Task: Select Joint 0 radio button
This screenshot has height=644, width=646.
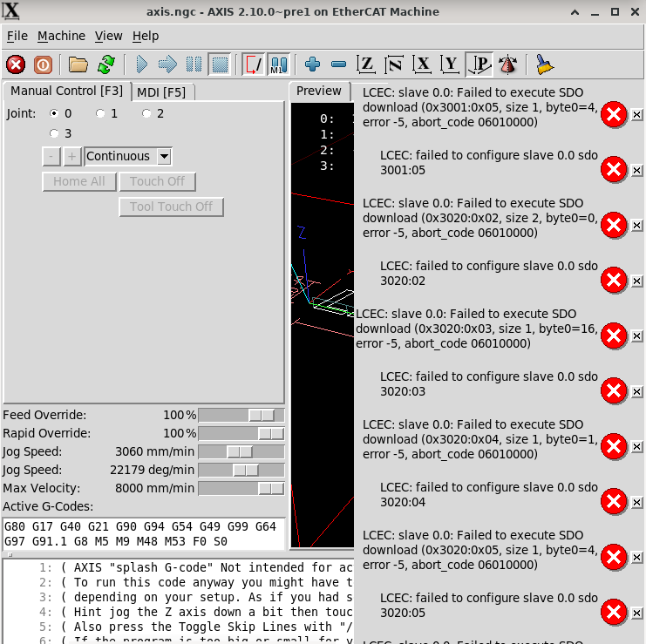Action: [x=55, y=113]
